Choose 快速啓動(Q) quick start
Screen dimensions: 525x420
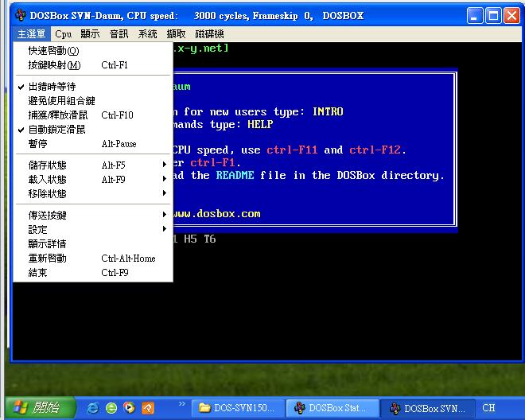(x=93, y=51)
